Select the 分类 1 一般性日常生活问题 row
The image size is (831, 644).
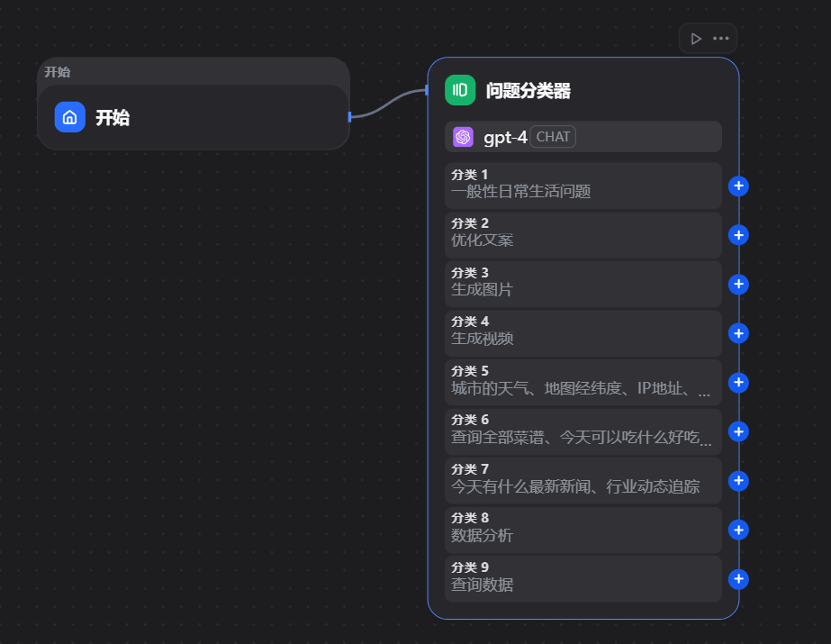583,184
